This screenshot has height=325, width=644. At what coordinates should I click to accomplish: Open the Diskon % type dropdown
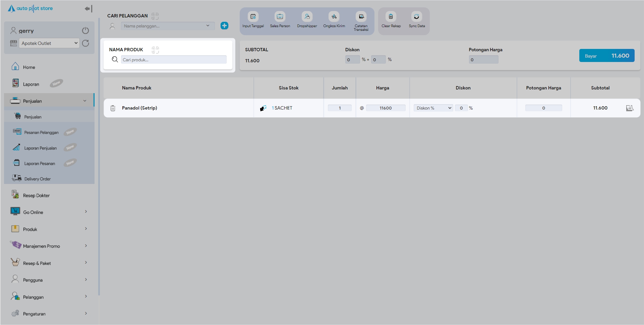[433, 108]
